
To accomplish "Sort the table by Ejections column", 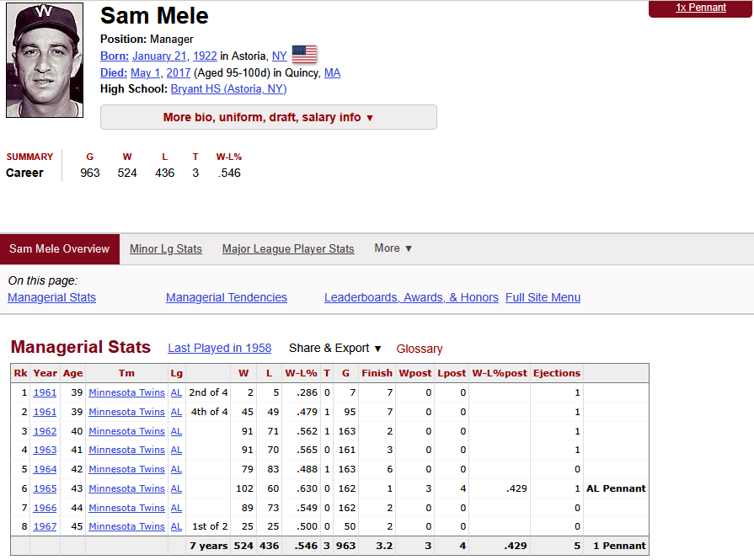I will pyautogui.click(x=557, y=373).
